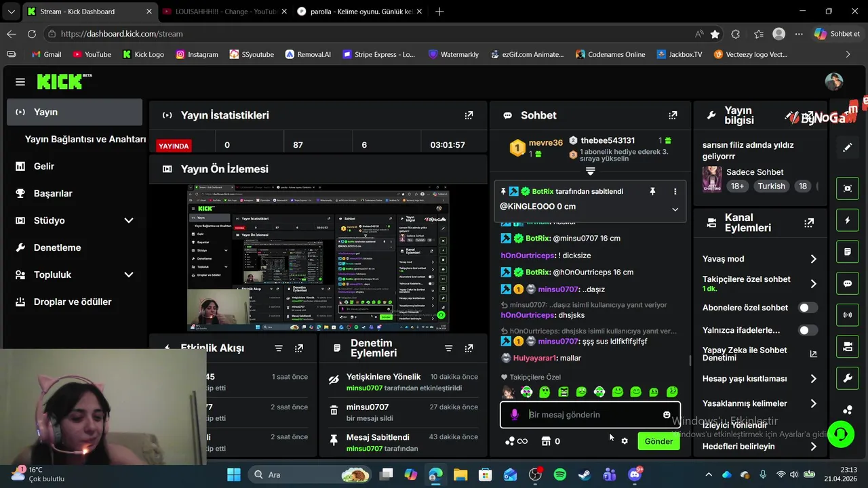This screenshot has height=488, width=868.
Task: Open Hedefleri belirleyin arrow
Action: pyautogui.click(x=813, y=447)
